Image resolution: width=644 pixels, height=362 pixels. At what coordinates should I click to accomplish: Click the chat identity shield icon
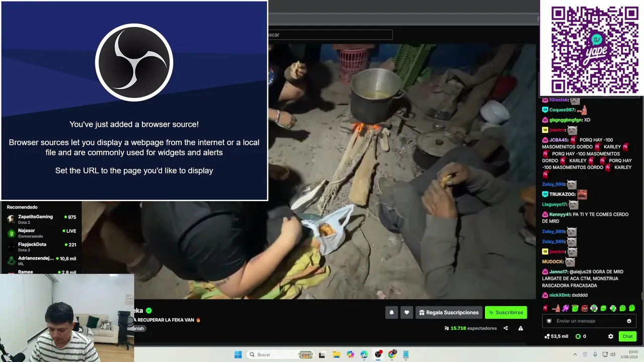coord(549,321)
